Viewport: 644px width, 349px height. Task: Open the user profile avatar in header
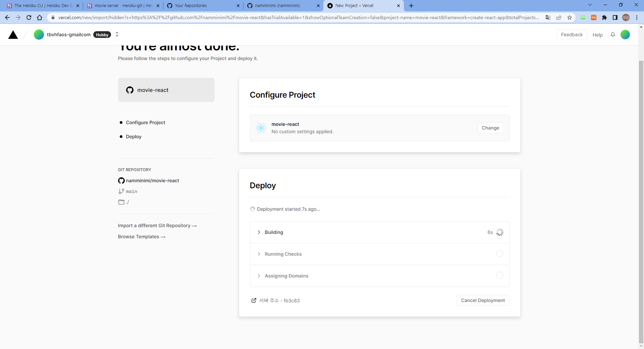[x=625, y=35]
